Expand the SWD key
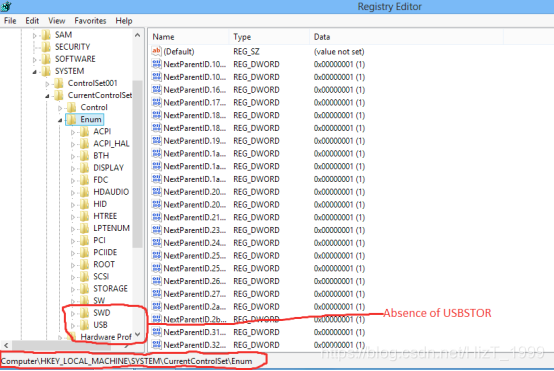The height and width of the screenshot is (371, 554). (x=73, y=313)
